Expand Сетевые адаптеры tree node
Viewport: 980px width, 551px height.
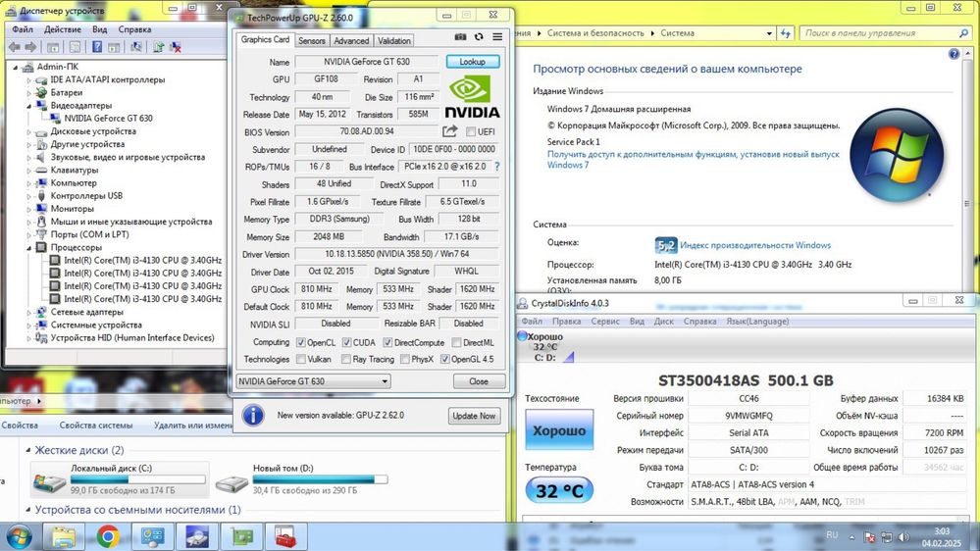(28, 312)
